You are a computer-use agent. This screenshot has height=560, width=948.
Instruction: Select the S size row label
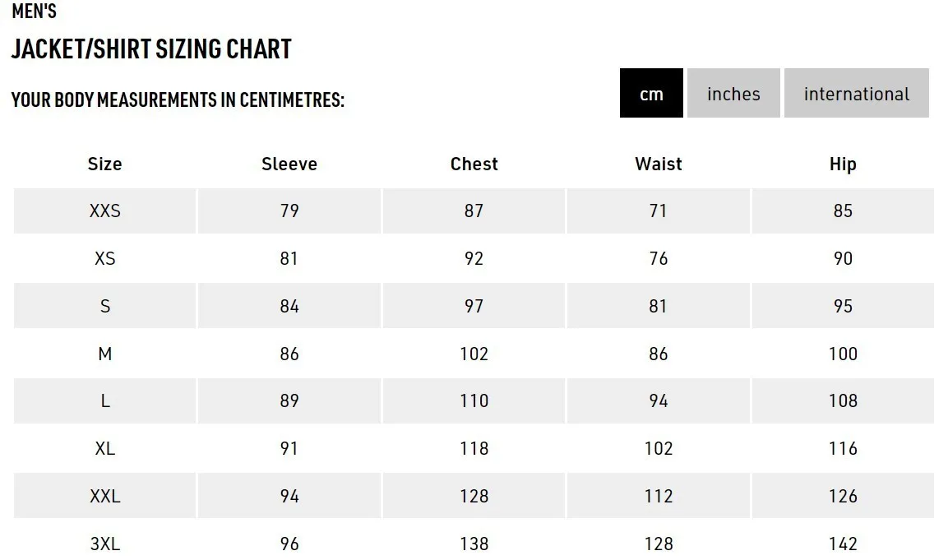click(104, 306)
